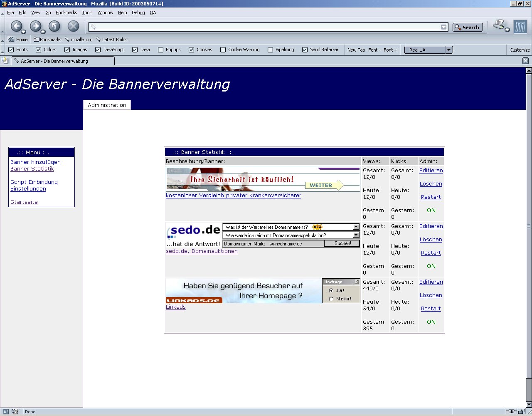Click Löschen for the sedo.de banner

pos(431,240)
